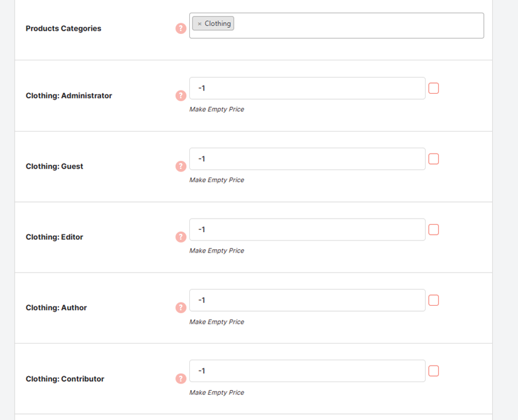The height and width of the screenshot is (420, 518).
Task: Select Make Empty Price checkbox for Contributor
Action: [x=434, y=371]
